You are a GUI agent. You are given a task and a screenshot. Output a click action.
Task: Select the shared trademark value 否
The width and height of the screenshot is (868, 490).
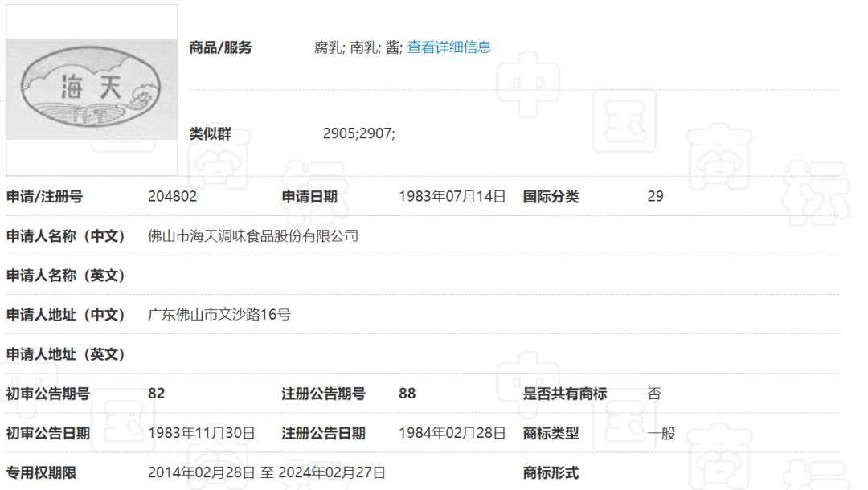pos(654,394)
